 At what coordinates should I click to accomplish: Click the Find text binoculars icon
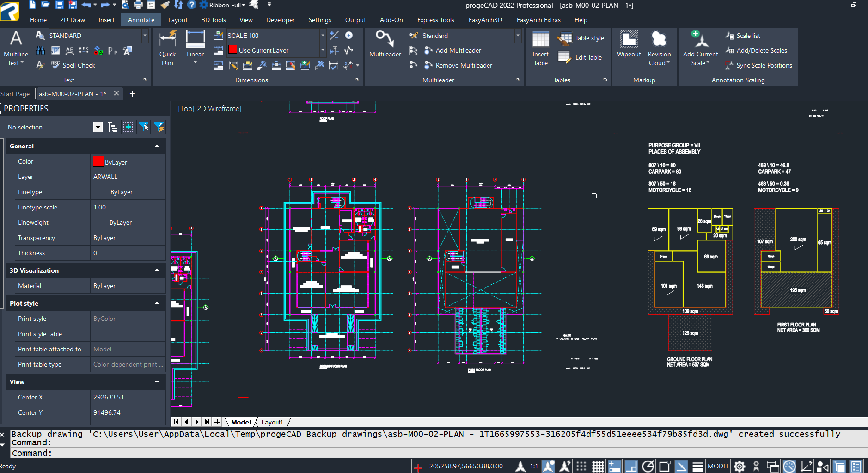click(40, 50)
